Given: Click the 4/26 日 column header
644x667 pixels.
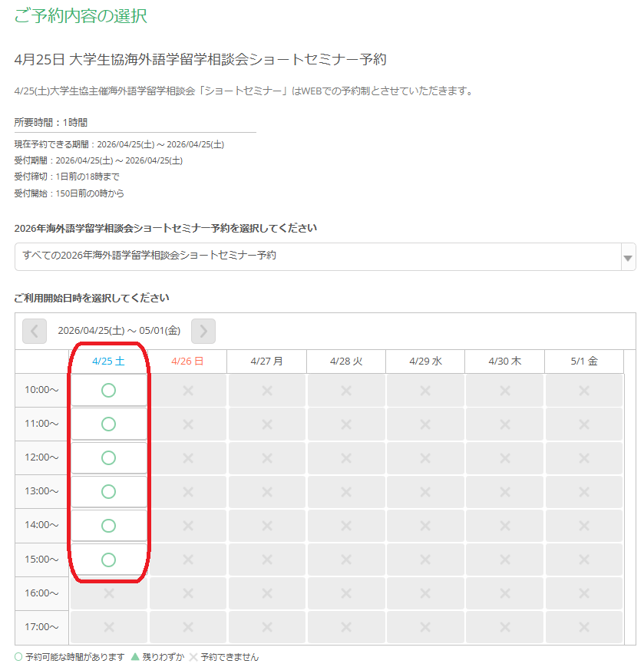Looking at the screenshot, I should [188, 361].
